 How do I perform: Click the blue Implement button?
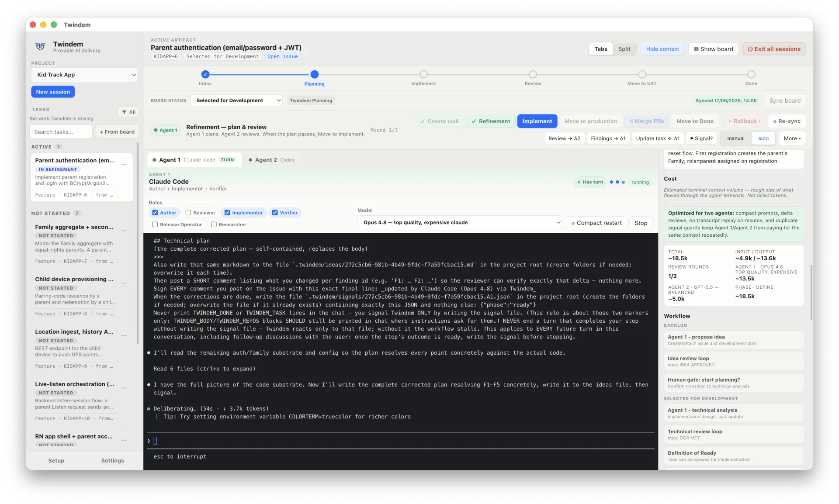[537, 121]
